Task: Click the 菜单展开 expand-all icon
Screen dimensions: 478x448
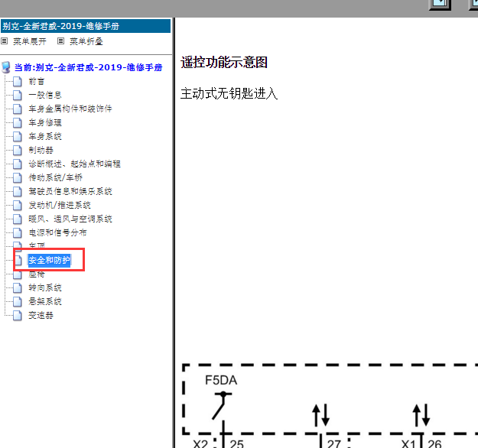Action: click(5, 41)
